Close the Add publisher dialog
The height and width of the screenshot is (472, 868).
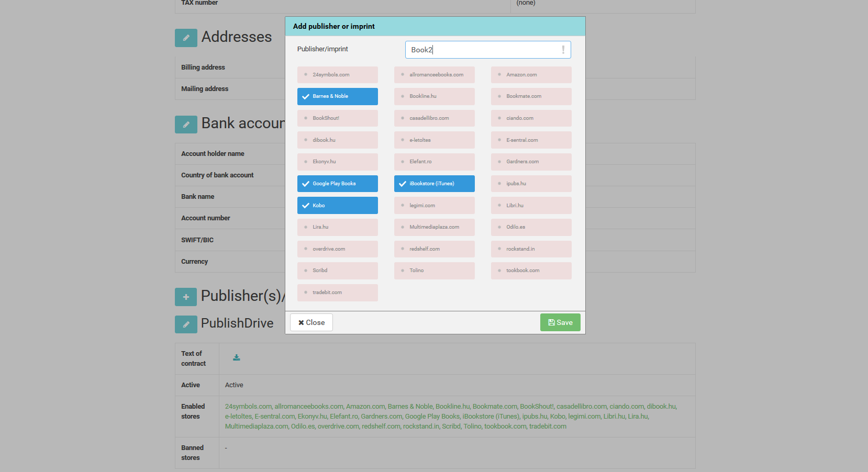coord(311,322)
